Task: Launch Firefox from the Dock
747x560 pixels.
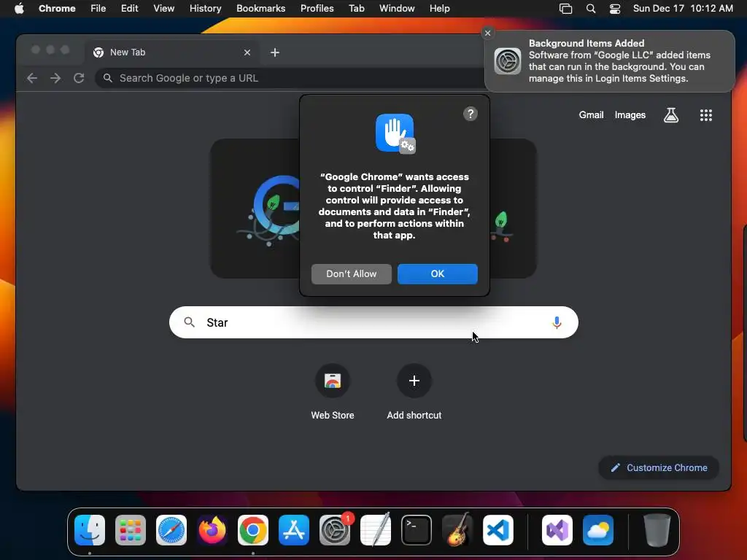Action: (x=212, y=530)
